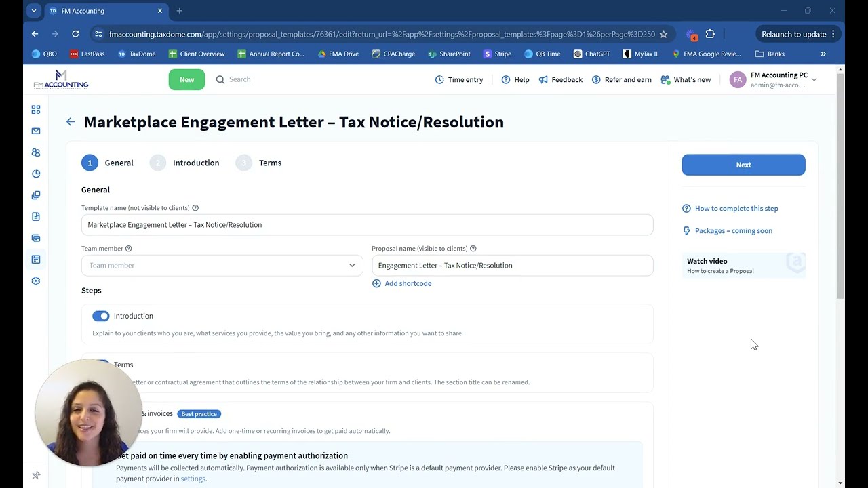Click the Template name input field
Screen dimensions: 868x488
(x=367, y=225)
